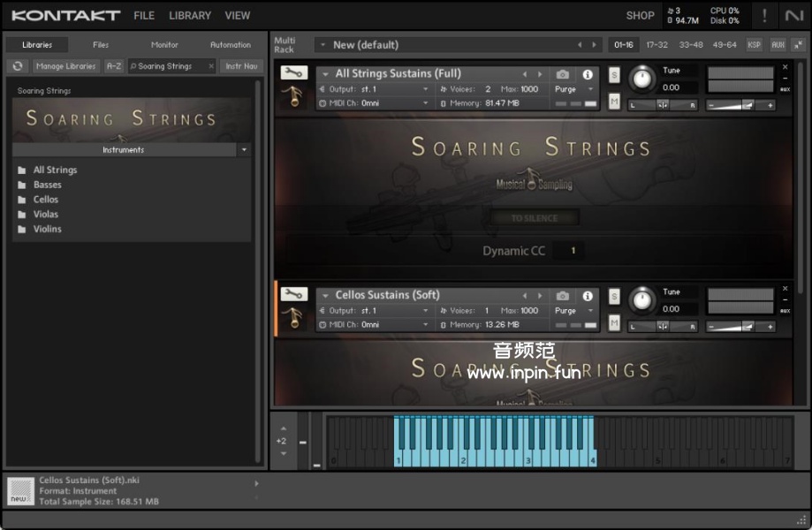This screenshot has width=812, height=530.
Task: Open snapshot camera view on All Strings Sustains
Action: 563,74
